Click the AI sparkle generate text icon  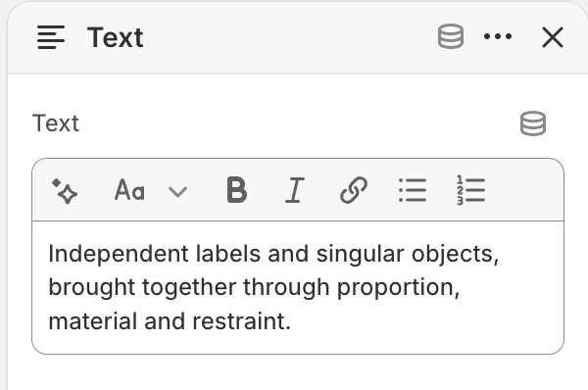click(x=65, y=190)
